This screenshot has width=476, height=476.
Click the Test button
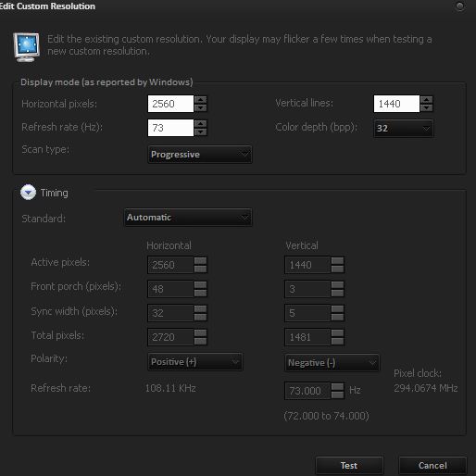click(x=349, y=466)
